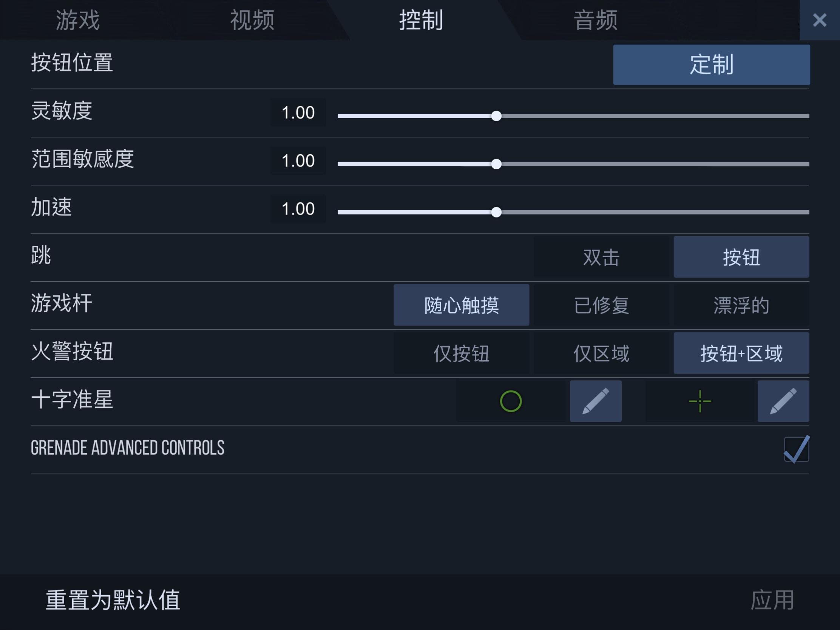
Task: Select 仅按钮 fire button option
Action: click(462, 353)
